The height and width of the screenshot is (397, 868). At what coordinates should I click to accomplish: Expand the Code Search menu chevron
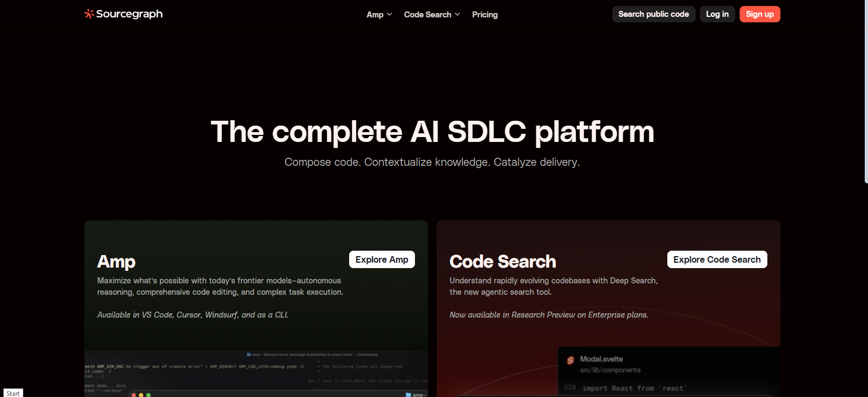457,14
